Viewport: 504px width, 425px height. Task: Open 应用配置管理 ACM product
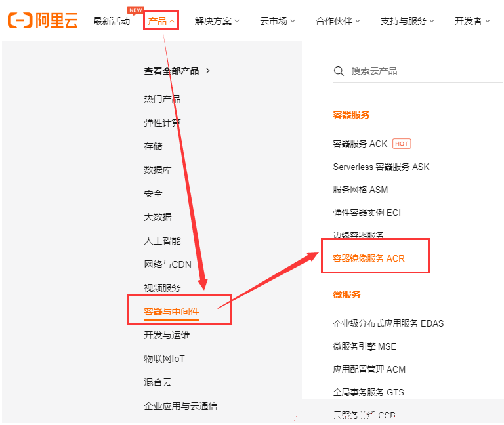(369, 369)
